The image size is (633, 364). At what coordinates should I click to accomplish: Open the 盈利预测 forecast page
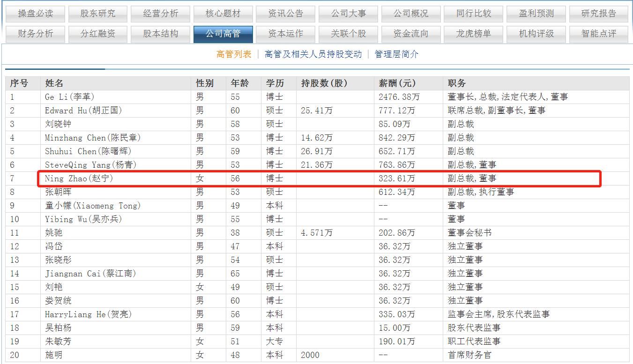pos(536,13)
